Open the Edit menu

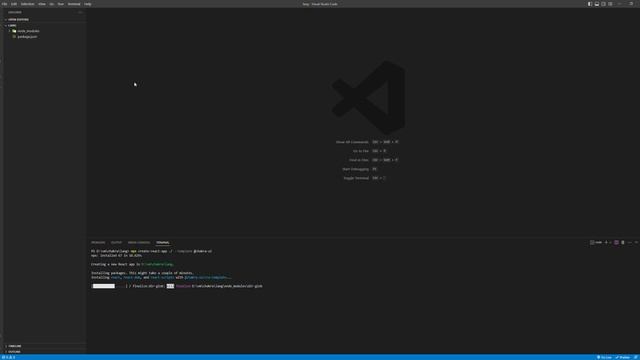[14, 4]
